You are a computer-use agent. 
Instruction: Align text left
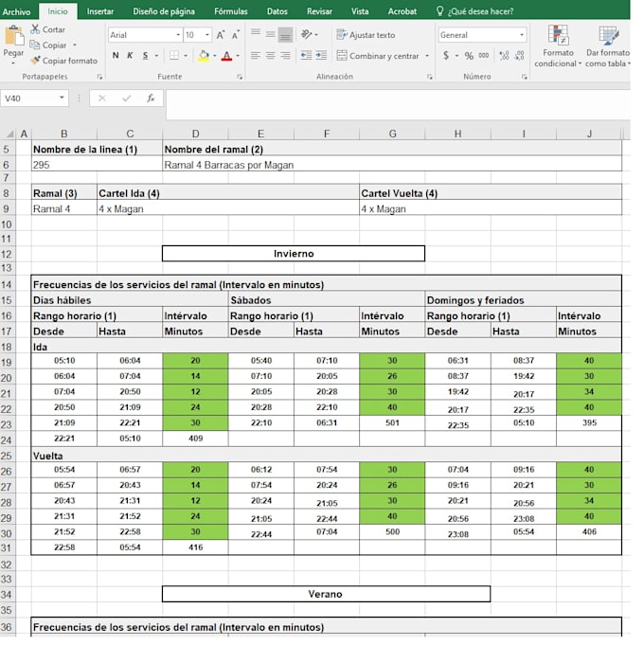(256, 56)
